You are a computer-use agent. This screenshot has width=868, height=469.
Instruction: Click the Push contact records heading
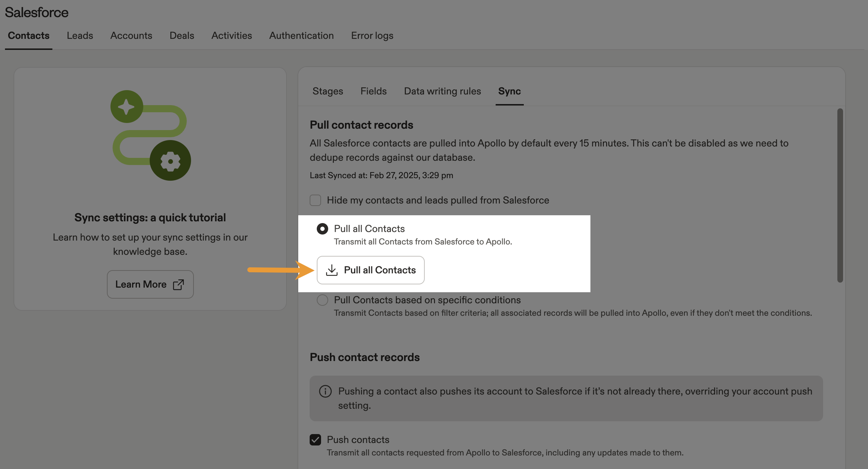[x=365, y=357]
